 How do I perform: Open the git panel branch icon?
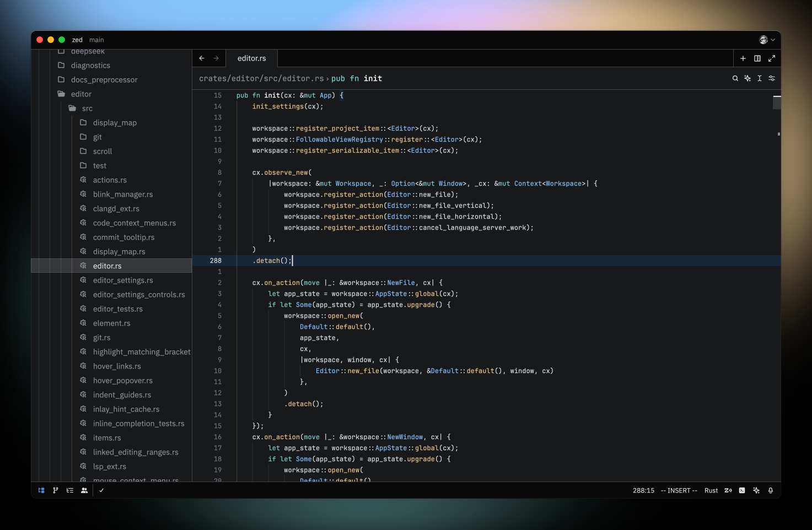56,490
